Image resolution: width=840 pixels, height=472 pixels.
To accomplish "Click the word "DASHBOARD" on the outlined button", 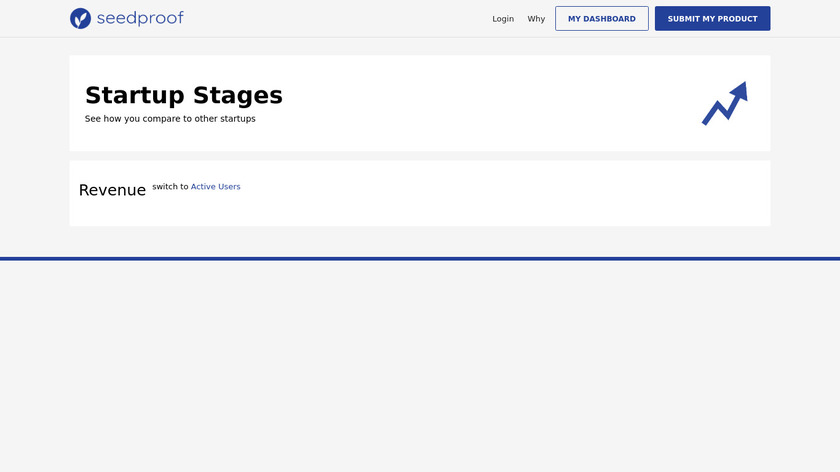I will pos(612,19).
